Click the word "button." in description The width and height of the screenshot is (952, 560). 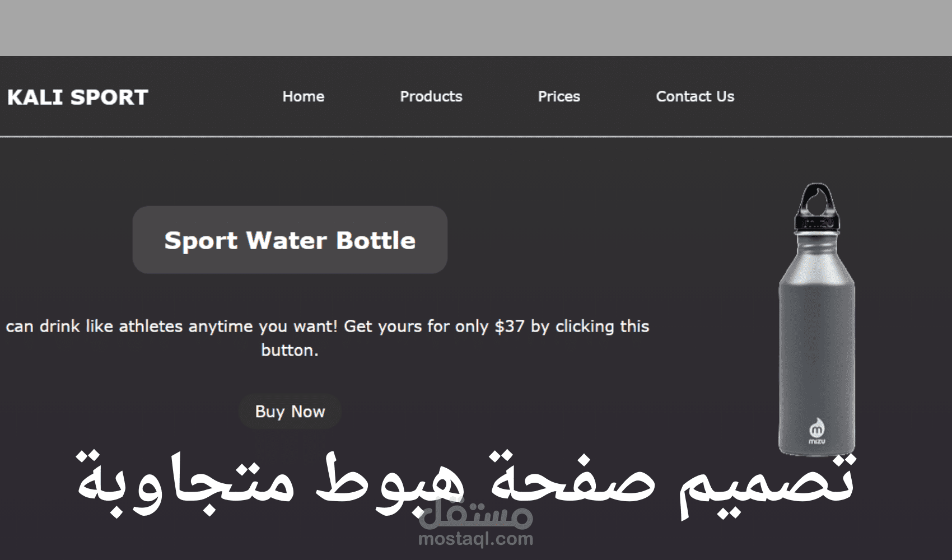[x=290, y=350]
